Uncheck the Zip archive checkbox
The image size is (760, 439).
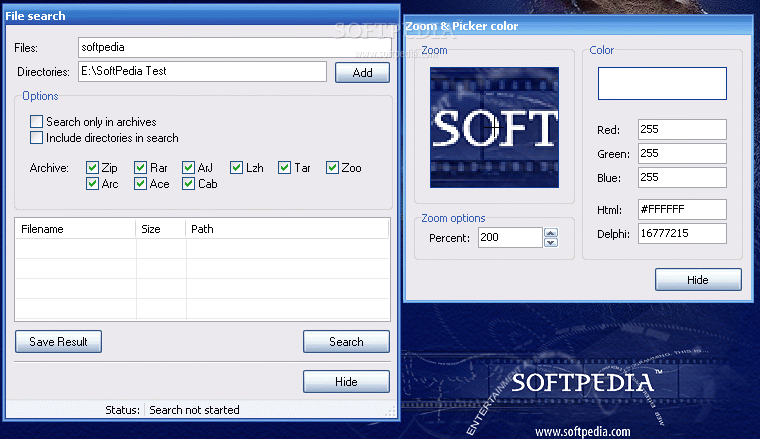click(x=92, y=168)
